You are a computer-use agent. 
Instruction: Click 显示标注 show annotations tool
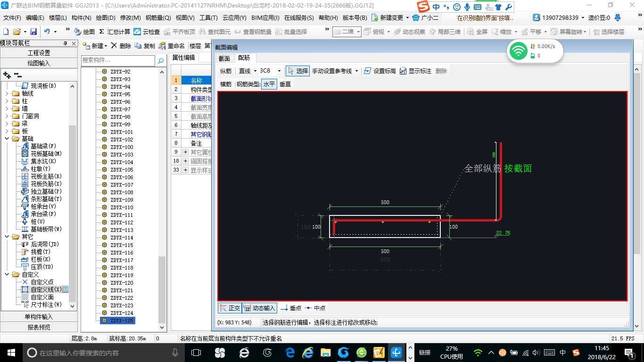415,71
